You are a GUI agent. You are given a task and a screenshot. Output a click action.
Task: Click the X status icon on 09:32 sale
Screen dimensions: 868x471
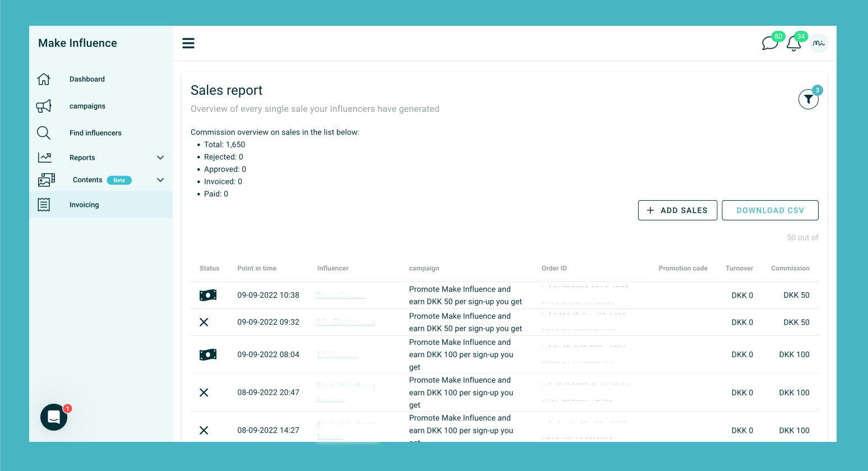click(x=204, y=322)
